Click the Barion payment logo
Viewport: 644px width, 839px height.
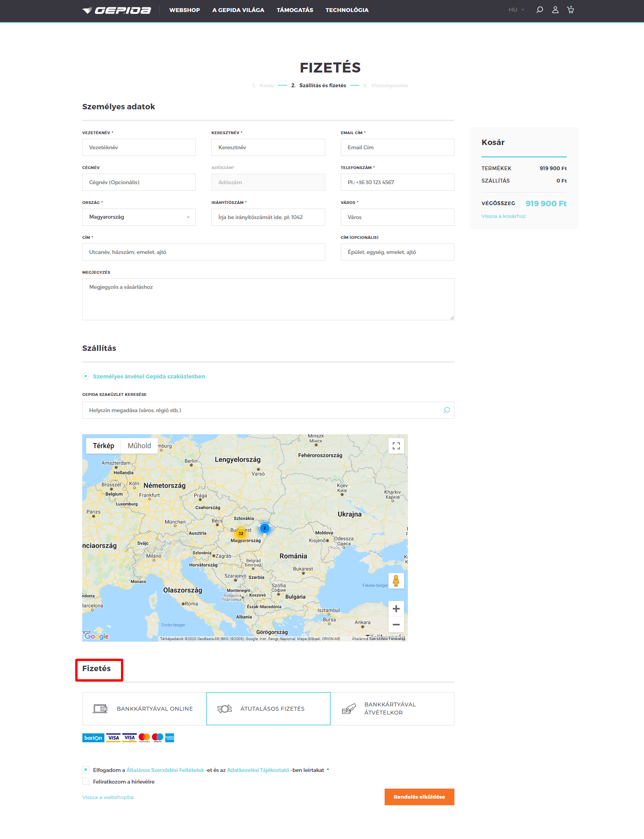(x=93, y=738)
